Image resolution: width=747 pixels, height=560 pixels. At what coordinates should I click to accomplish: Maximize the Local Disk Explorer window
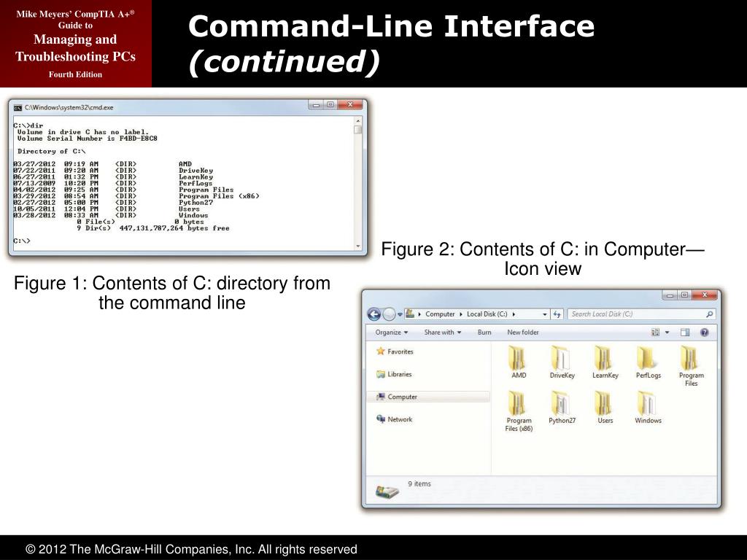tap(684, 295)
